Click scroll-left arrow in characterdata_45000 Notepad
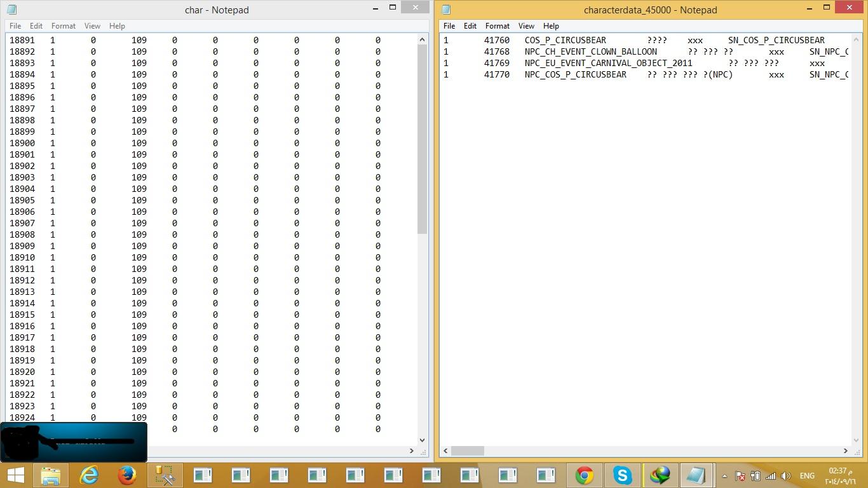This screenshot has height=488, width=868. pyautogui.click(x=446, y=451)
